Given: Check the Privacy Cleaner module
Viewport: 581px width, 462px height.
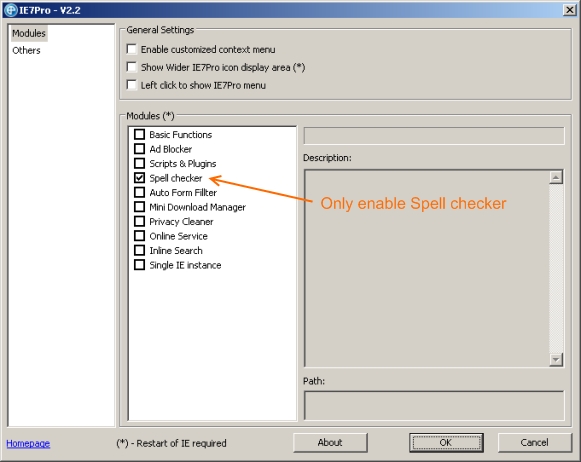Looking at the screenshot, I should pyautogui.click(x=139, y=221).
